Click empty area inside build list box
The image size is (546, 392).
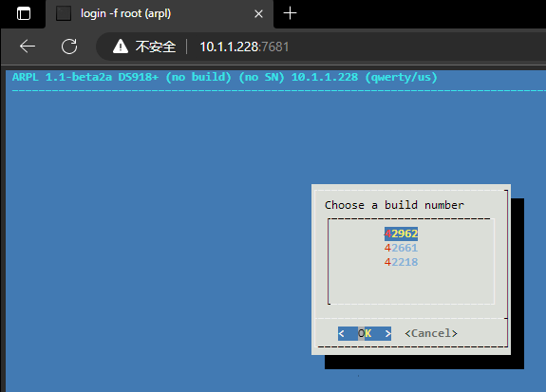[411, 286]
